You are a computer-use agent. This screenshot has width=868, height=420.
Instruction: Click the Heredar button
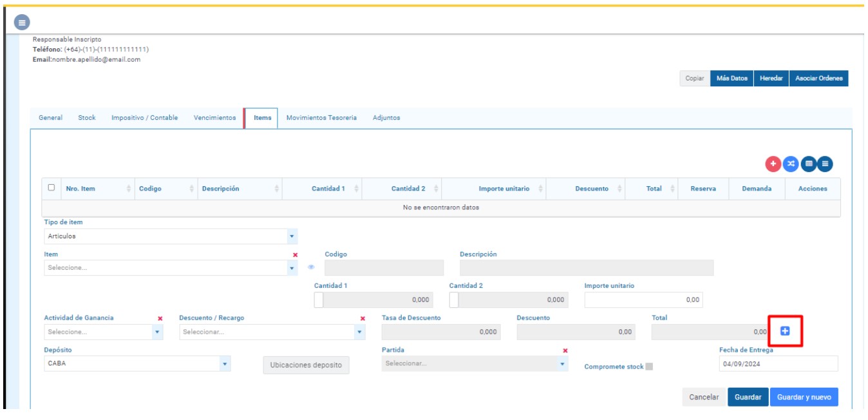[771, 78]
